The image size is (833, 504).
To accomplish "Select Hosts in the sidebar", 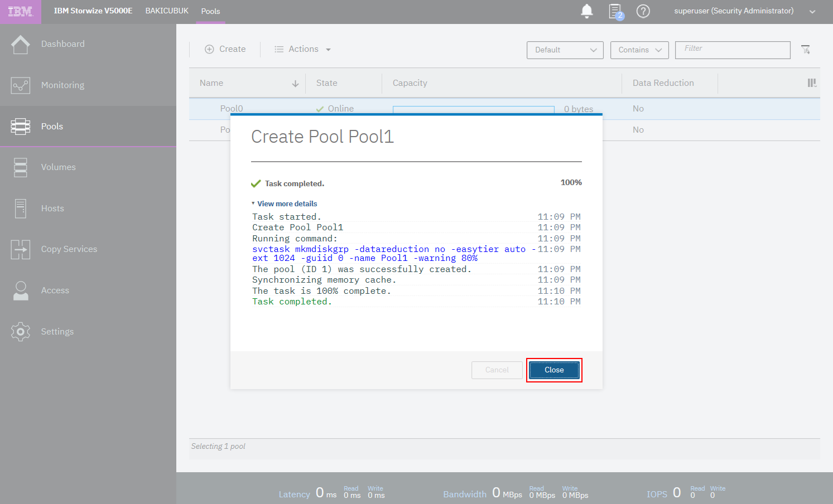I will [52, 209].
